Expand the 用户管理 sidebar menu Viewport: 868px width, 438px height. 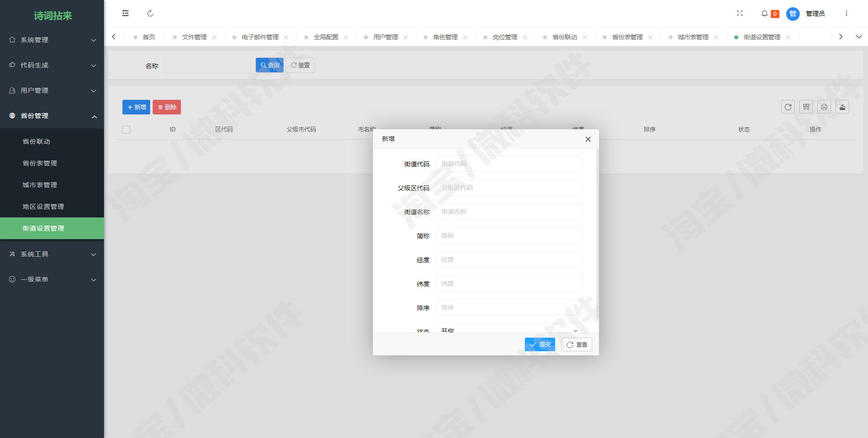(52, 90)
